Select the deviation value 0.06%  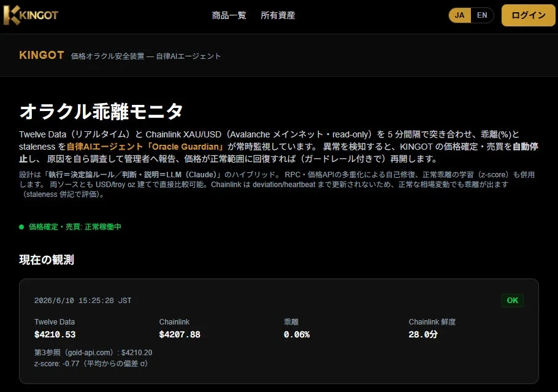coord(297,334)
